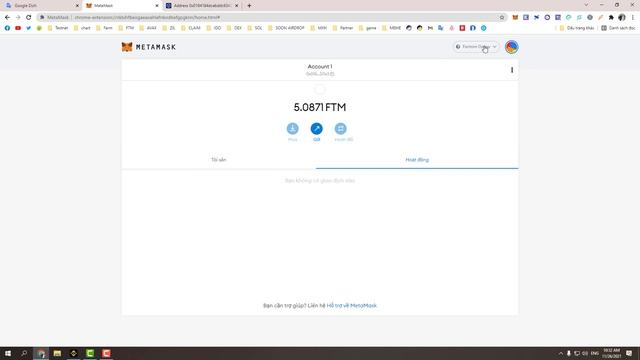Open the Danh sách đọc reading list
640x360 pixels.
coord(618,28)
